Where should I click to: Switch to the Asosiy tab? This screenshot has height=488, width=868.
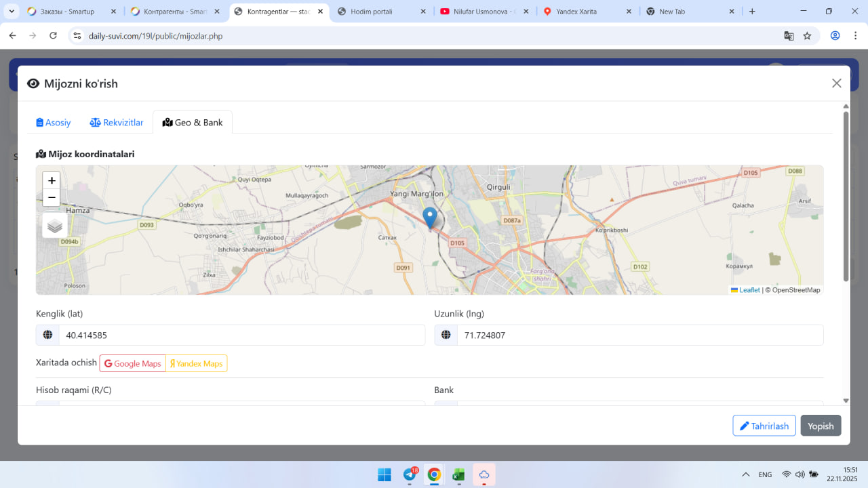point(54,123)
